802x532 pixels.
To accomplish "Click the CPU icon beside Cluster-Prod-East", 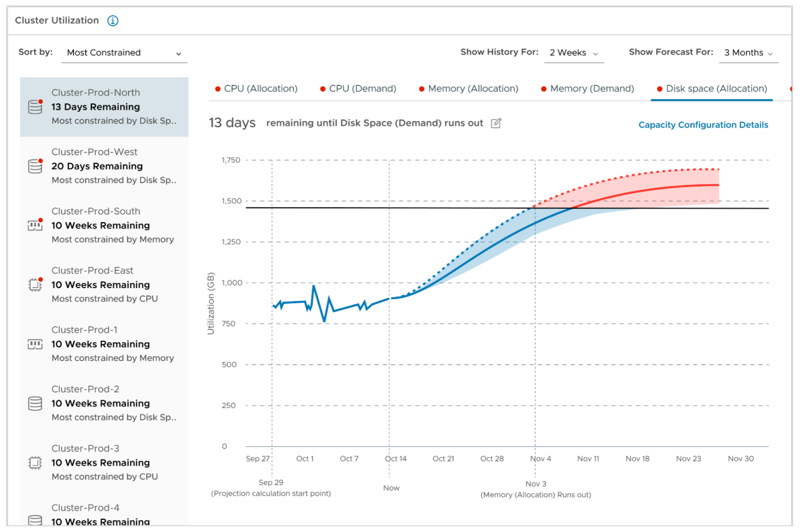I will pyautogui.click(x=35, y=285).
